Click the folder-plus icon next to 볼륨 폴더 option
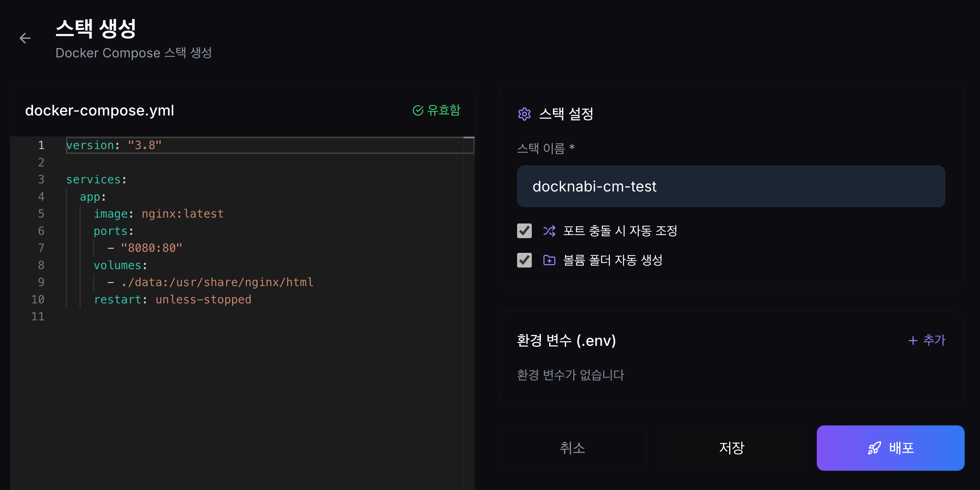 549,260
